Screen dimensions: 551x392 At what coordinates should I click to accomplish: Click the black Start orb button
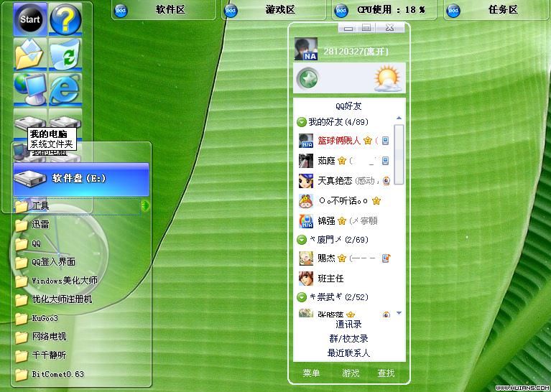pos(30,19)
